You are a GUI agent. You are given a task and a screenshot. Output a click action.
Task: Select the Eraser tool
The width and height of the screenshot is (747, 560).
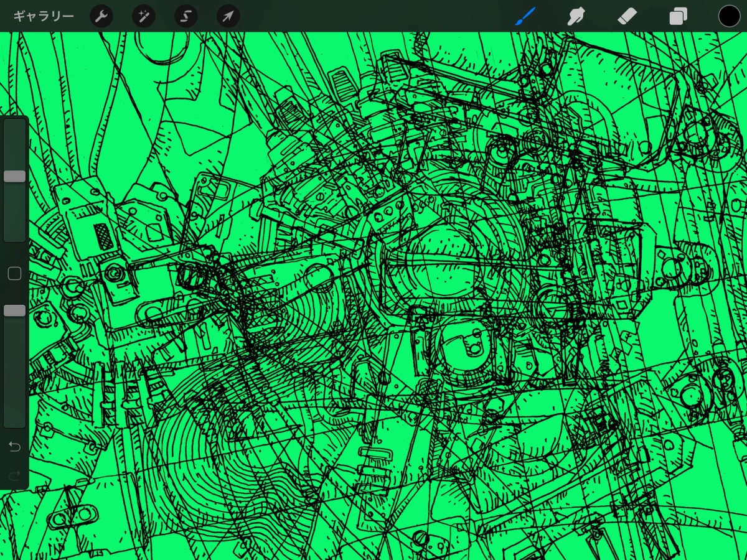(x=627, y=16)
